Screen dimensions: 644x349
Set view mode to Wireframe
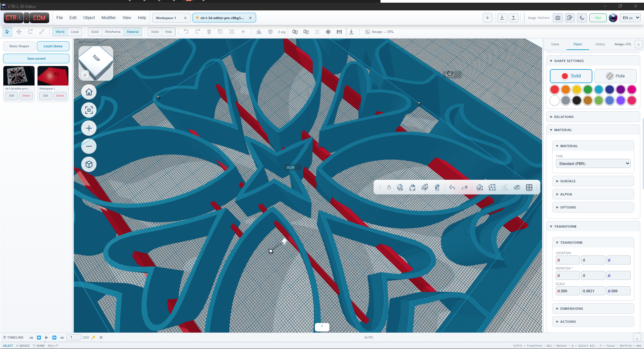pyautogui.click(x=113, y=32)
